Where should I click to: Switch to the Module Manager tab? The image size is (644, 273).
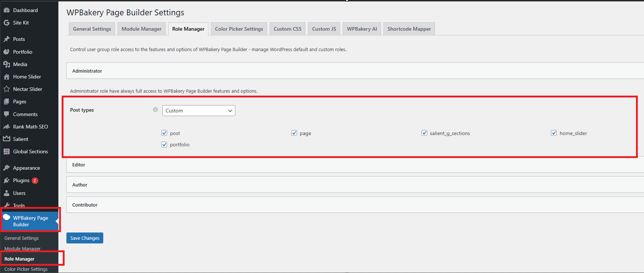point(142,29)
